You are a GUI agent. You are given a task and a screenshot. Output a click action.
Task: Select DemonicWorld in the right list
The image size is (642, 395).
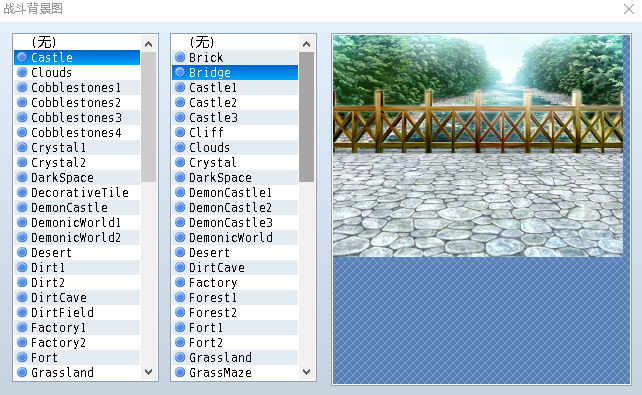235,237
